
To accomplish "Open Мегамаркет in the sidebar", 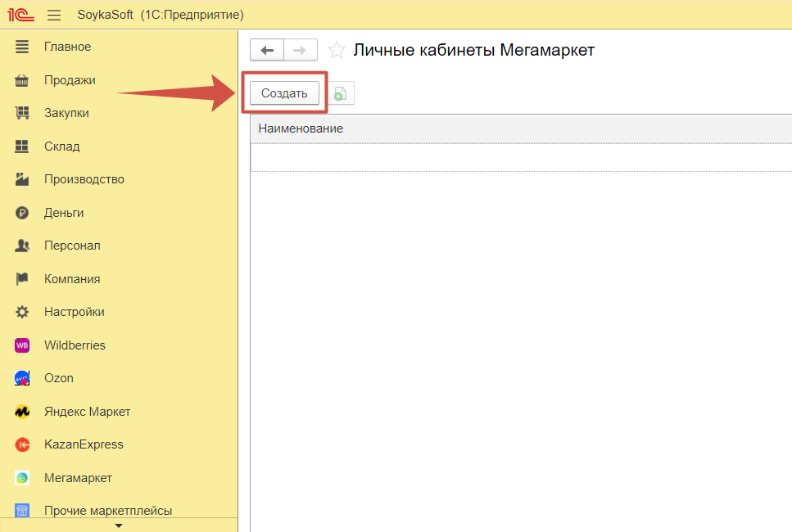I will tap(78, 478).
